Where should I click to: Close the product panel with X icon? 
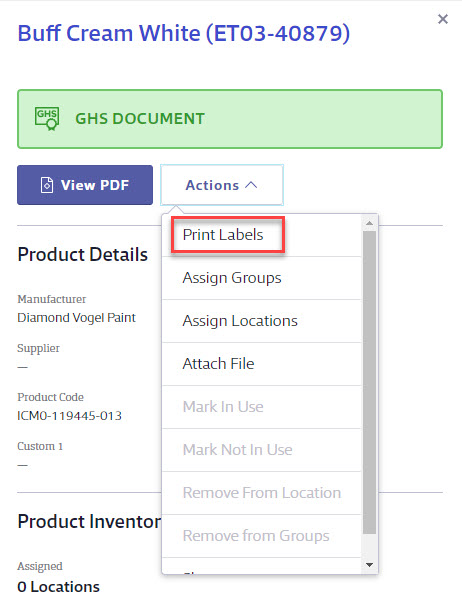(x=443, y=19)
